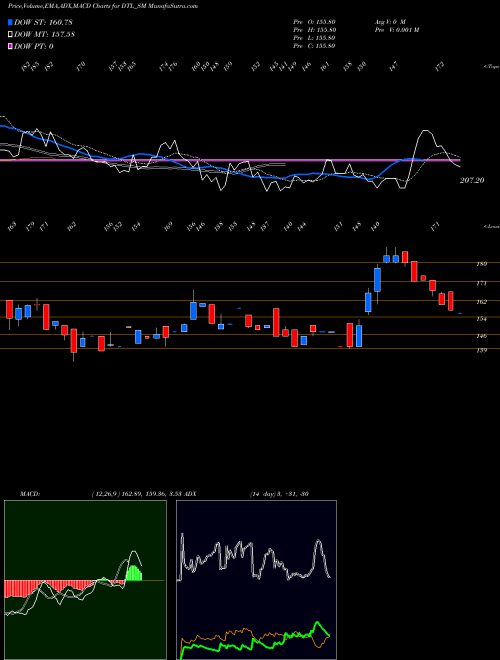Click the MACD (12,26,9) parameter values
This screenshot has height=660, width=500.
point(137,494)
